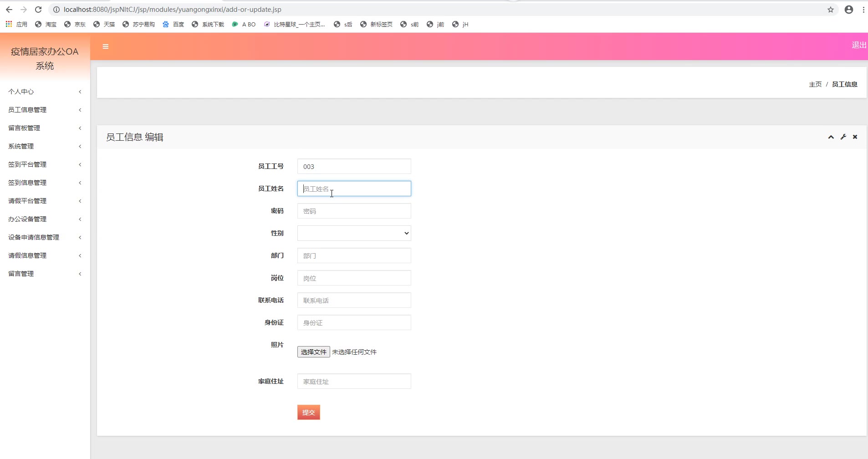
Task: Submit the form with the 提交 button
Action: tap(309, 412)
